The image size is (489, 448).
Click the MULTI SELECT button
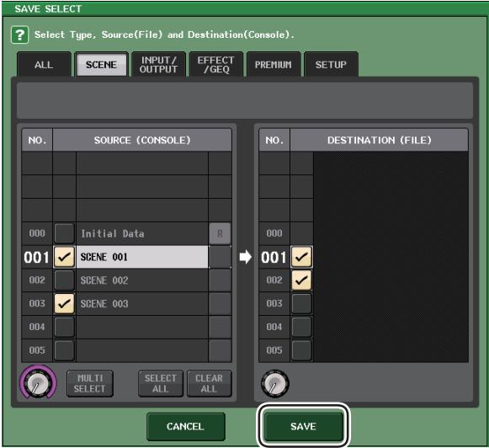[x=90, y=383]
